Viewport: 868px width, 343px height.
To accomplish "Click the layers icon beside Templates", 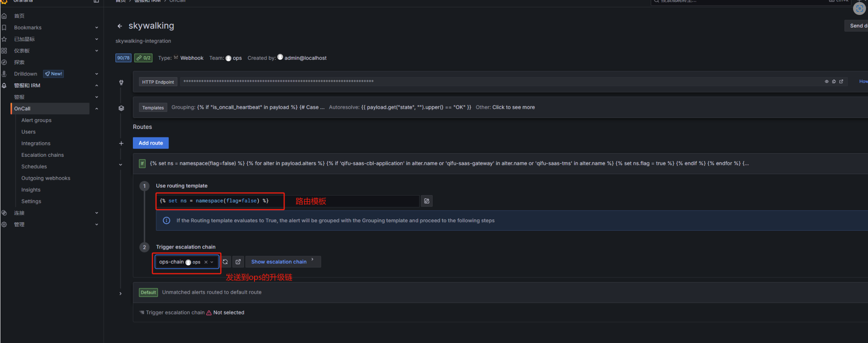I will click(121, 108).
